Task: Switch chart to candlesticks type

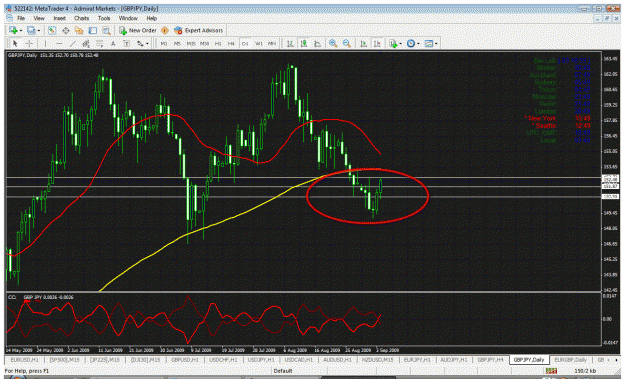Action: point(304,43)
